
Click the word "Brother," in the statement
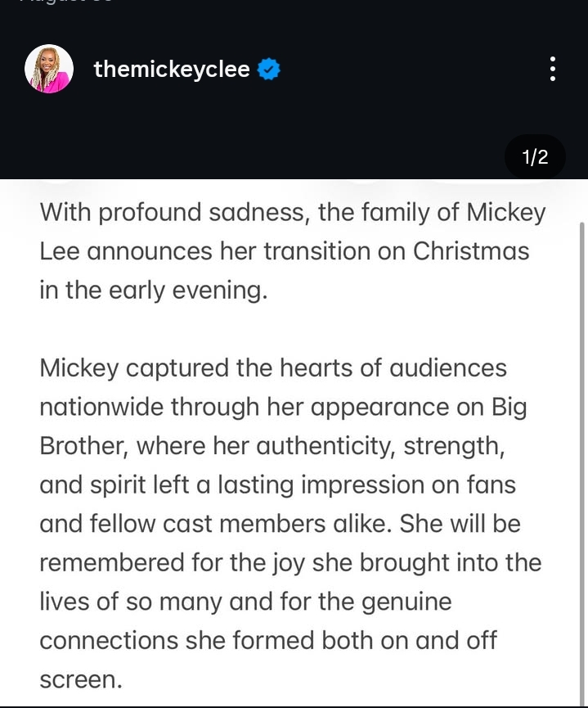[x=84, y=446]
